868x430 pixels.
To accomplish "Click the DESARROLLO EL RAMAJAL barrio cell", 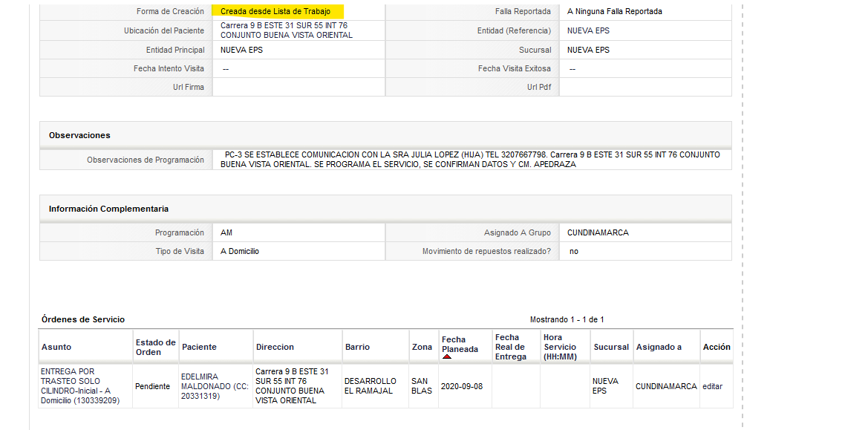I will click(371, 385).
